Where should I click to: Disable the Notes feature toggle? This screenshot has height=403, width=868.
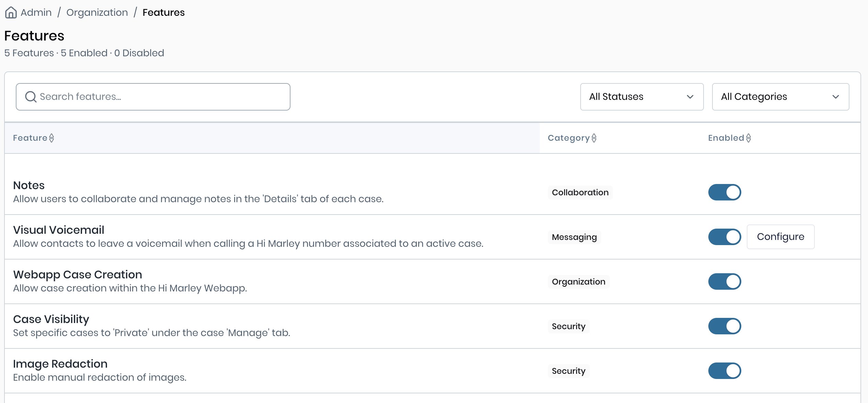click(x=724, y=192)
